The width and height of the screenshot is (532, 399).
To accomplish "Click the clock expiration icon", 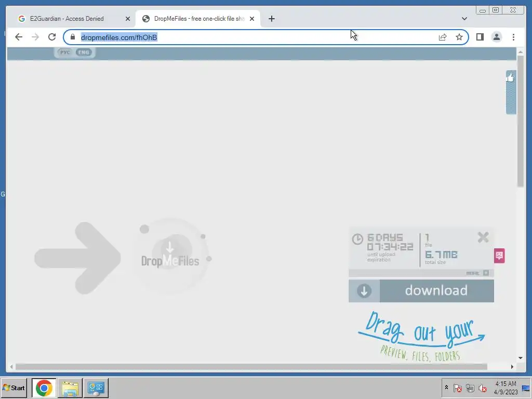I will click(x=357, y=239).
